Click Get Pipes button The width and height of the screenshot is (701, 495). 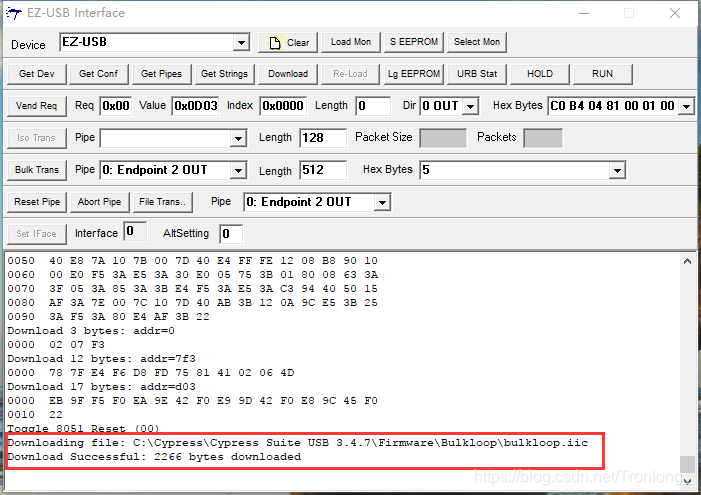point(161,74)
